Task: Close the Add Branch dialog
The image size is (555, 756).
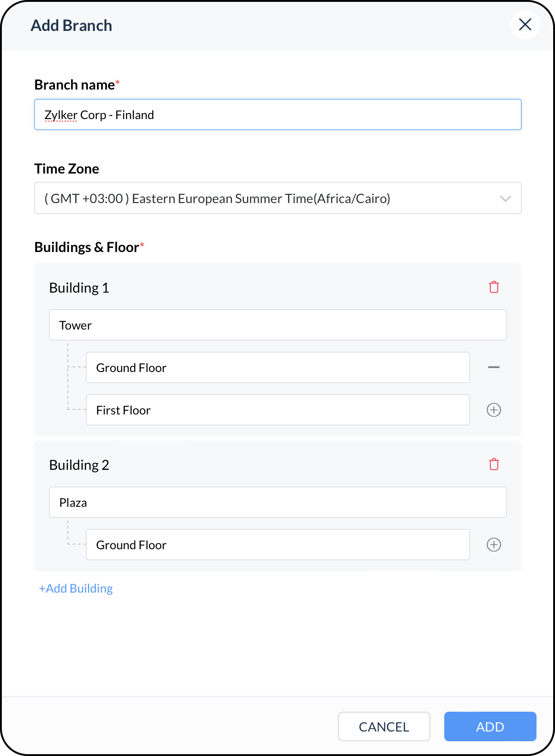Action: [525, 24]
